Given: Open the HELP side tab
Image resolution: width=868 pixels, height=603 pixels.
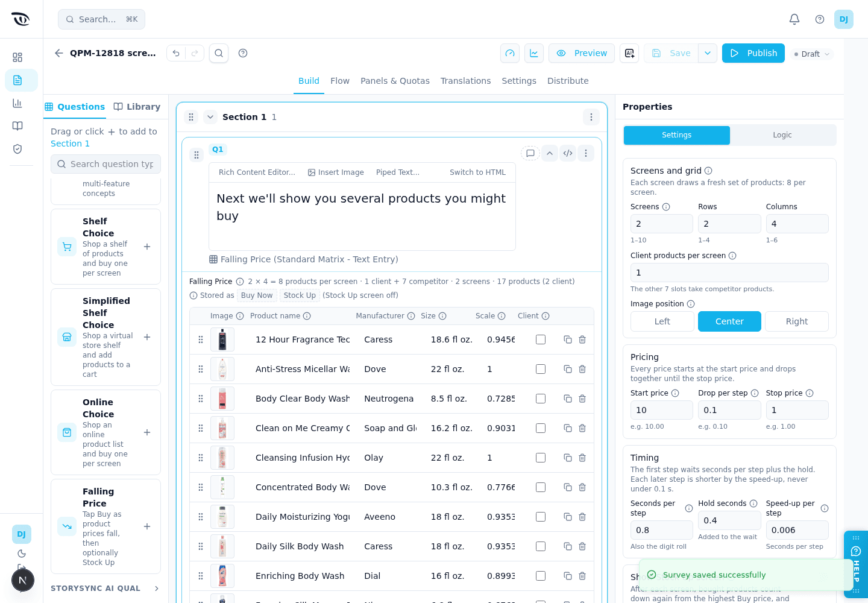Looking at the screenshot, I should click(x=856, y=564).
